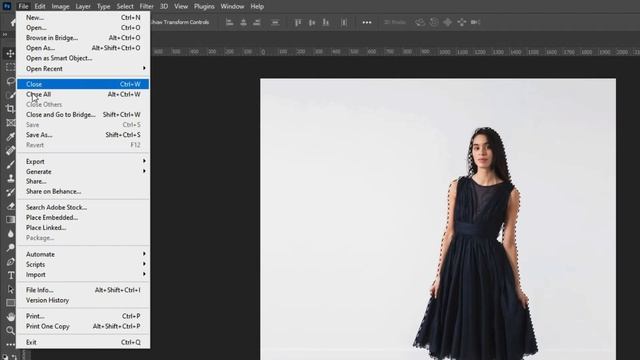Expand the Generate submenu
640x360 pixels.
click(x=83, y=172)
